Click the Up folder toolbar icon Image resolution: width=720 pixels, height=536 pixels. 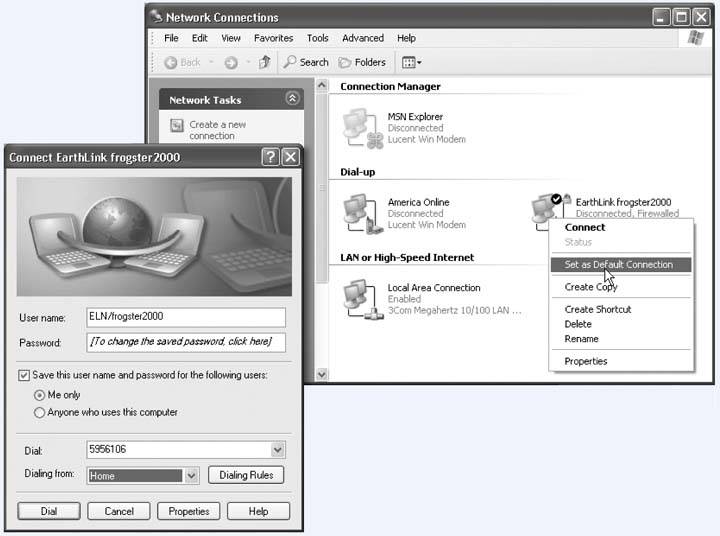[264, 62]
